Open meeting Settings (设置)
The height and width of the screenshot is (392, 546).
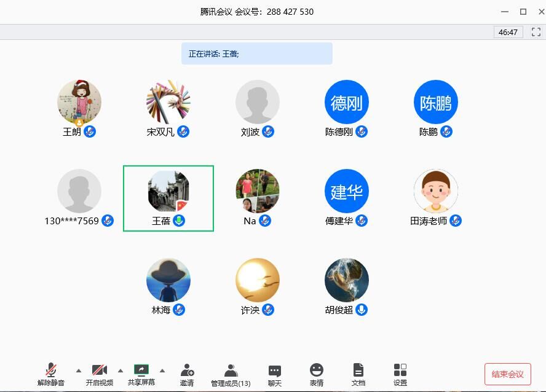pos(400,374)
